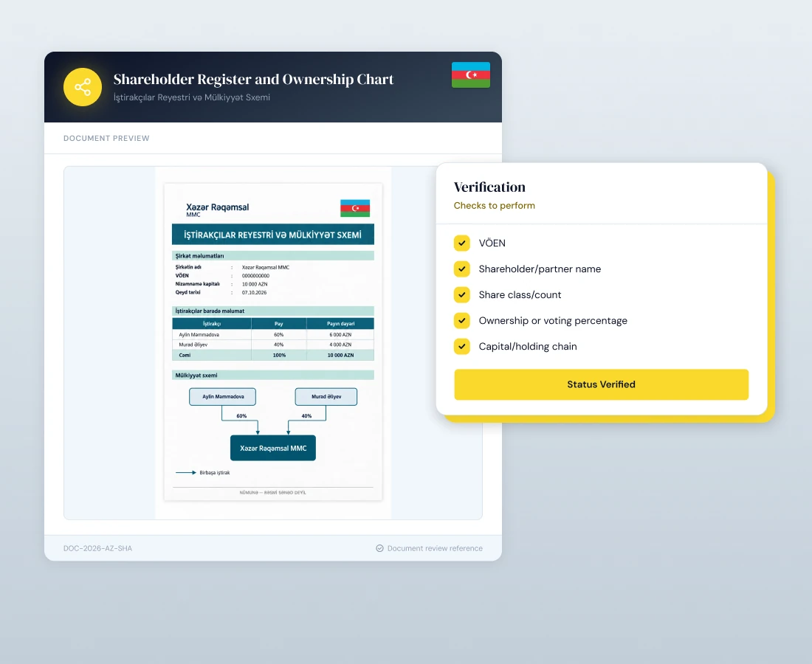Image resolution: width=812 pixels, height=664 pixels.
Task: Click the 10 000 AZN total cell
Action: 340,355
